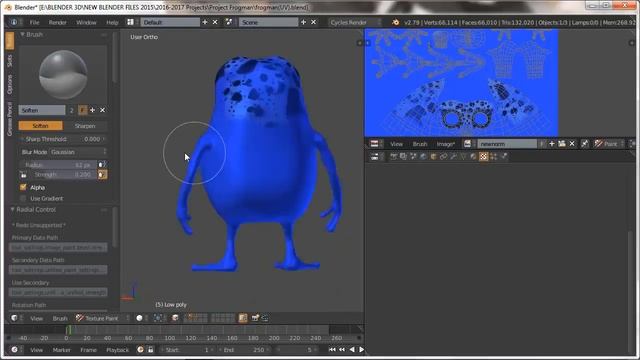Viewport: 640px width, 360px height.
Task: Toggle radius pressure sensitivity
Action: pyautogui.click(x=102, y=164)
